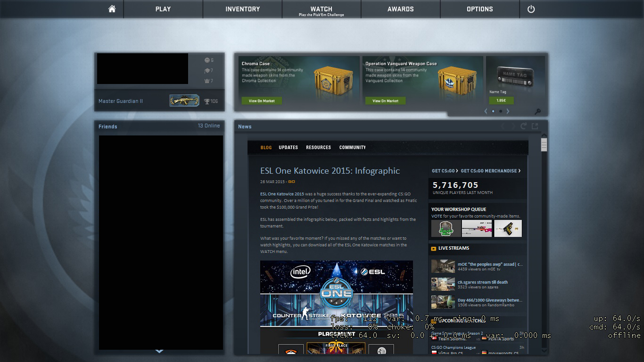This screenshot has width=644, height=362.
Task: Click the graduation cap teacher icon
Action: (206, 70)
